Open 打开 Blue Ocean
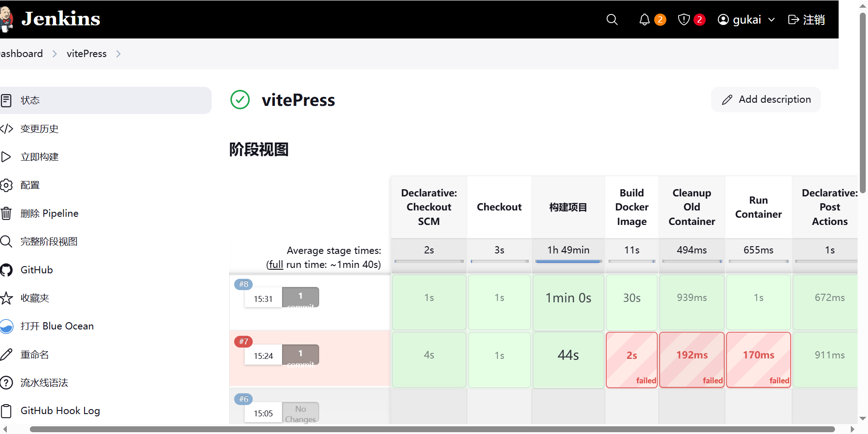This screenshot has width=868, height=434. pos(57,325)
